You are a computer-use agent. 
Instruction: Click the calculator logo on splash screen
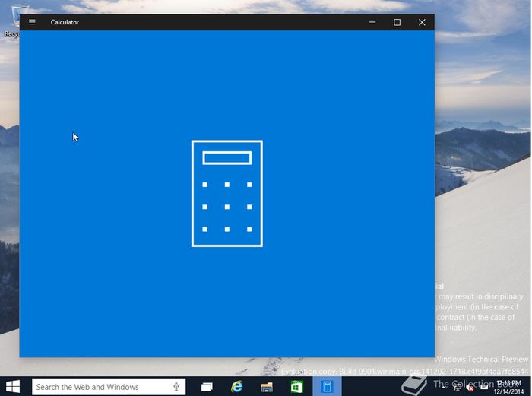pos(226,193)
